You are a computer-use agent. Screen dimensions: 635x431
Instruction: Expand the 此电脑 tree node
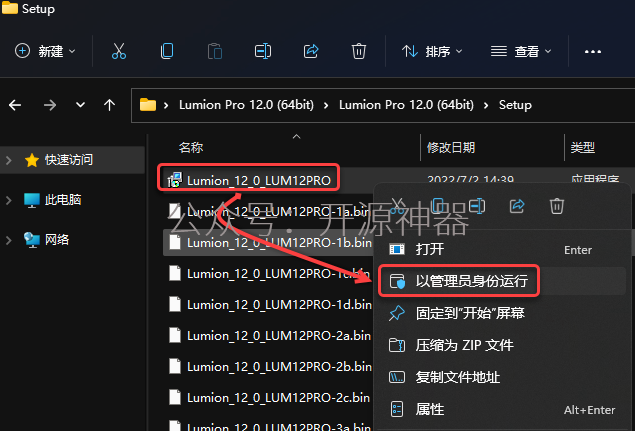9,200
